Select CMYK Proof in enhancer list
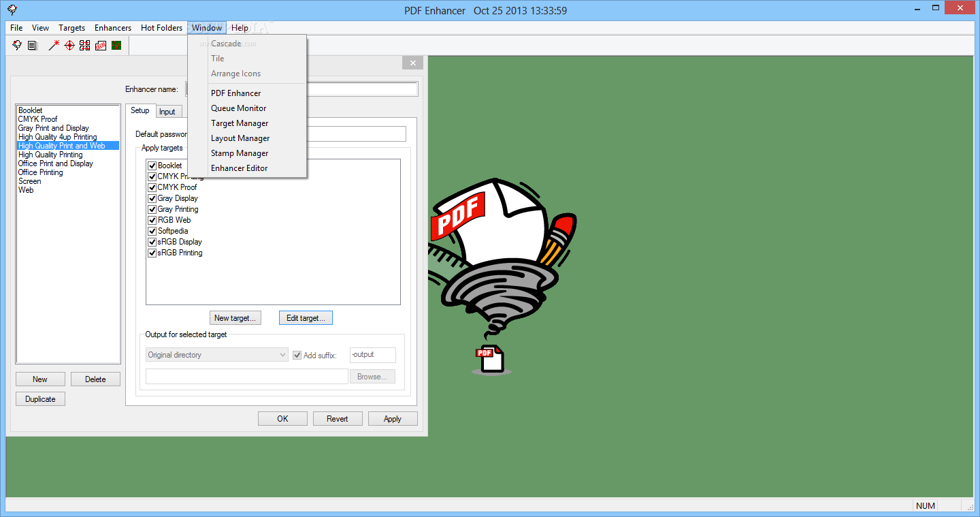Image resolution: width=980 pixels, height=517 pixels. click(68, 119)
